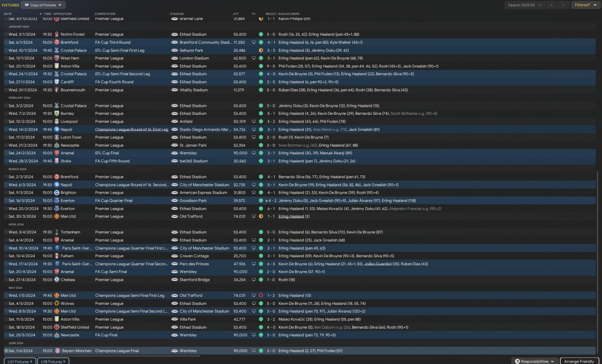
Task: Open the U21 Fixtures tab
Action: tap(20, 361)
